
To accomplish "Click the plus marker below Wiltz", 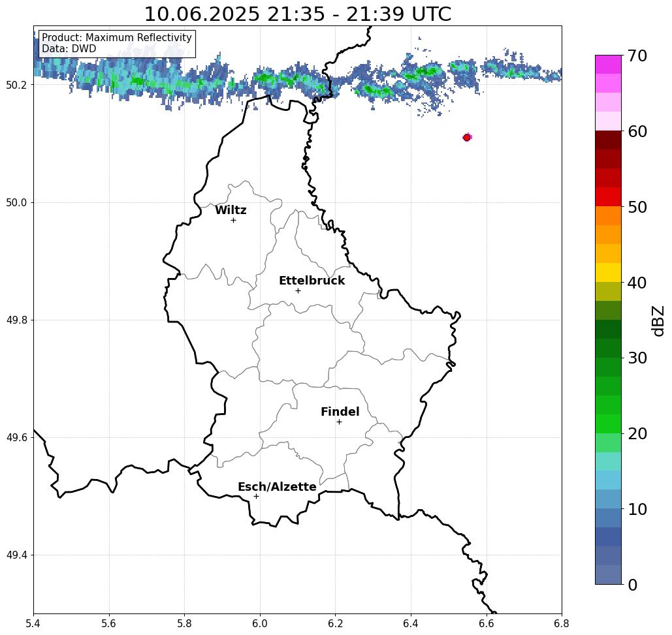I will [234, 221].
